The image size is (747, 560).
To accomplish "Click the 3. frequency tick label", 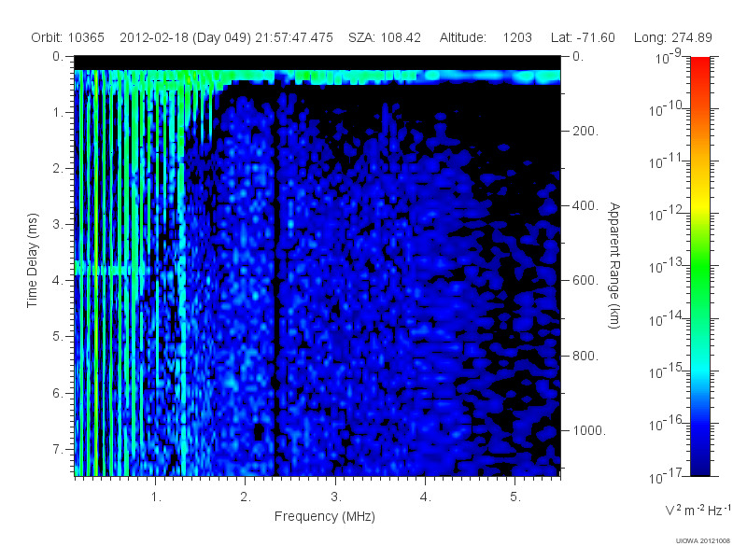I will tap(336, 497).
